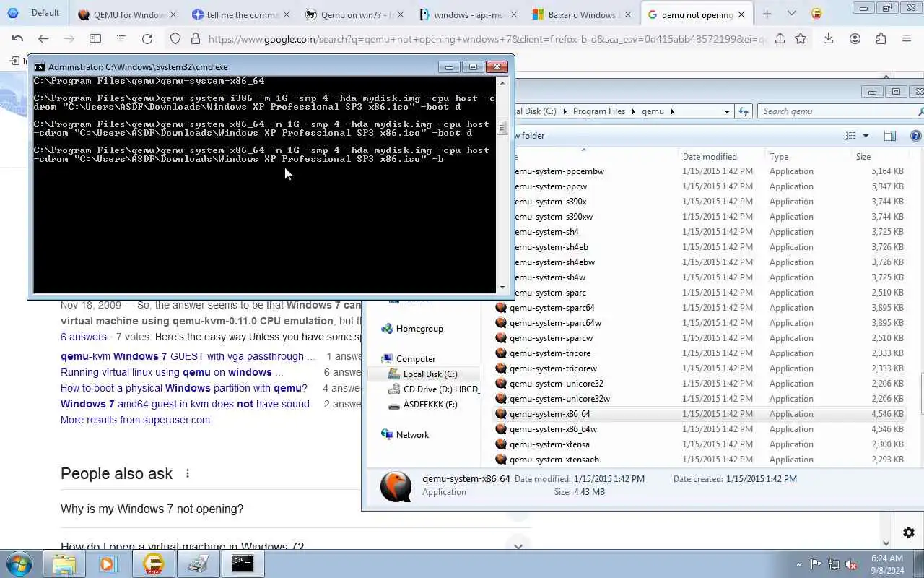Switch to 'tell me the comma' tab
Viewport: 924px width, 578px height.
[240, 14]
